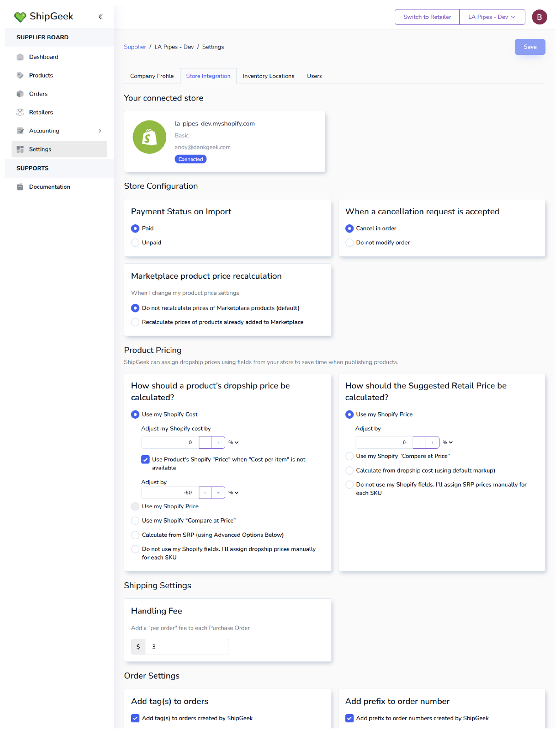Select Do not recalculate prices (default)
This screenshot has width=560, height=733.
(135, 308)
